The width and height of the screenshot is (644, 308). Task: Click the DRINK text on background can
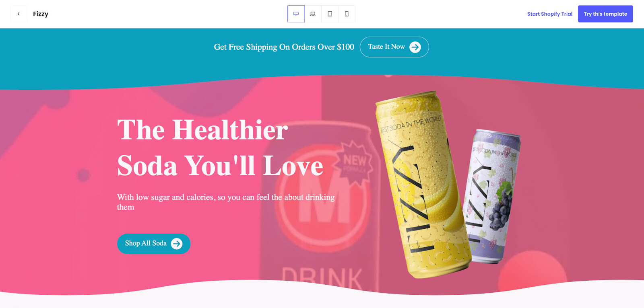(x=322, y=277)
